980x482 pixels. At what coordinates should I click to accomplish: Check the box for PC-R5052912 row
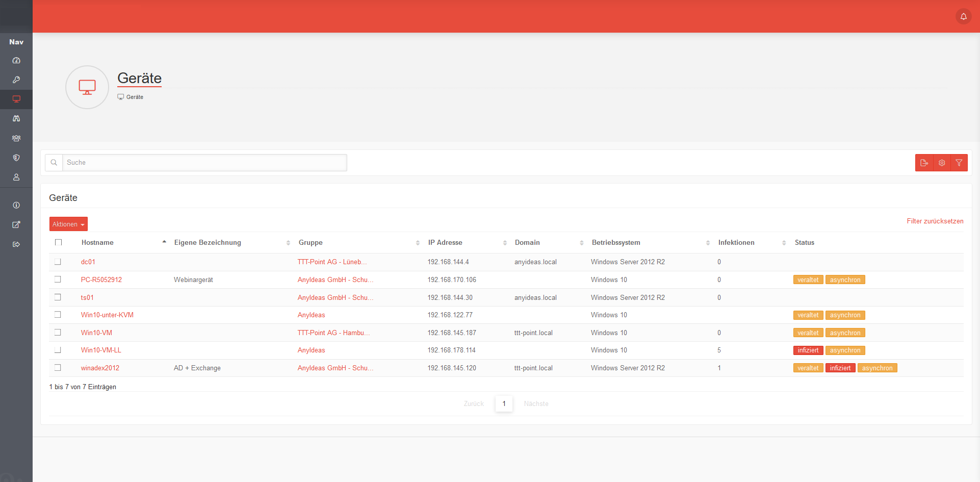pos(58,280)
